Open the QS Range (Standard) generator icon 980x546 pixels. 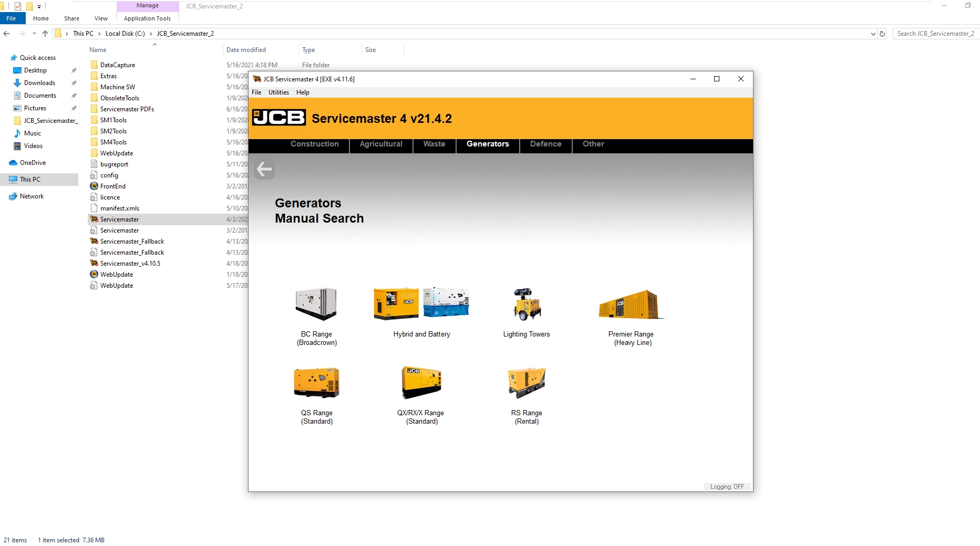(316, 382)
